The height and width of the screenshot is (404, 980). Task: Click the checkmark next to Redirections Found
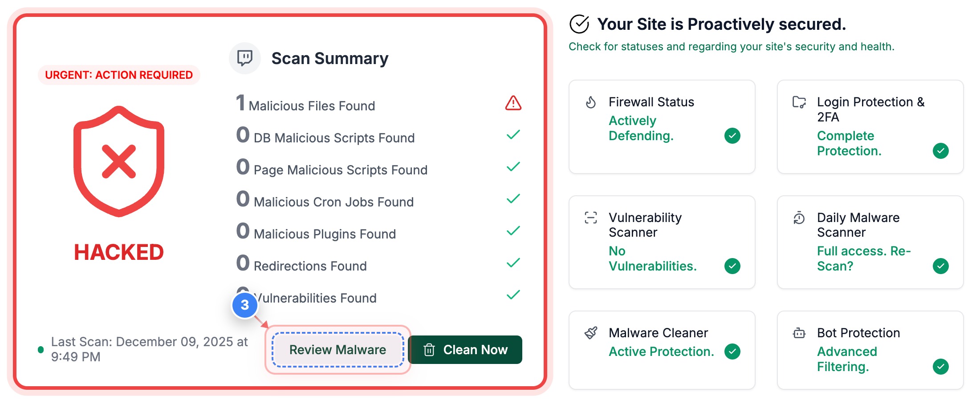[512, 263]
